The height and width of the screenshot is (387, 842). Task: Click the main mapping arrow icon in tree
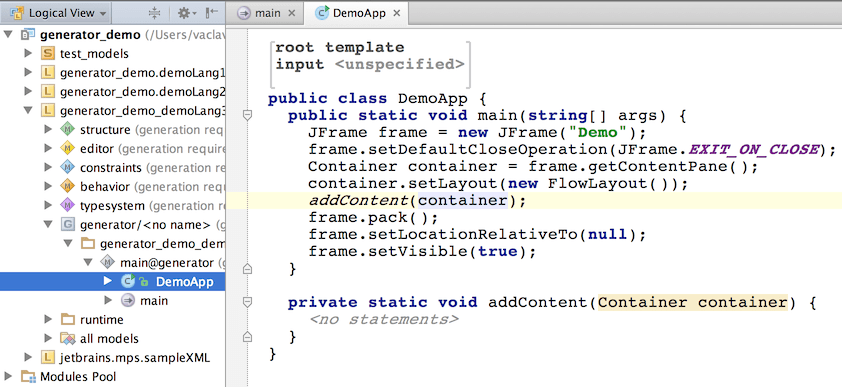(128, 301)
